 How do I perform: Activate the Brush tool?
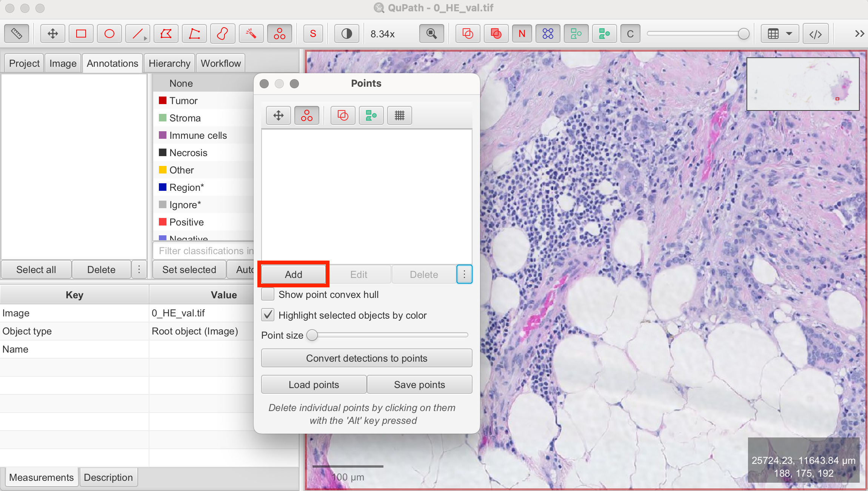click(x=222, y=33)
